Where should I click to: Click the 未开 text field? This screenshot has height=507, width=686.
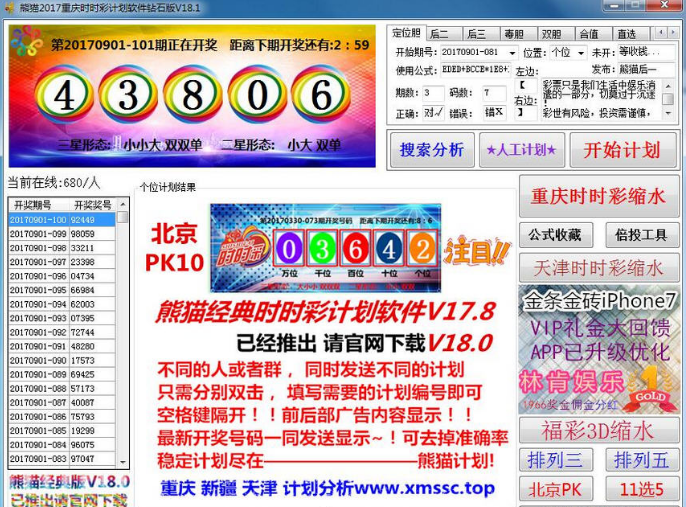pos(647,52)
